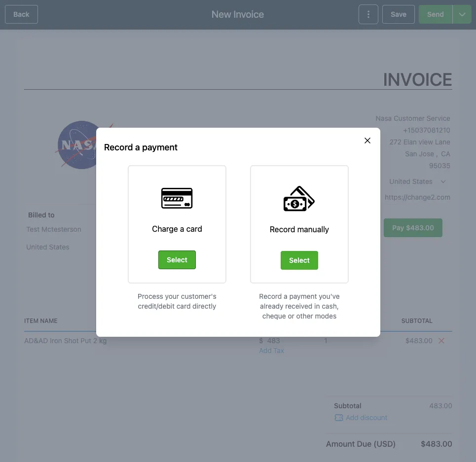Remove the Iron Shot Put line item

coord(441,341)
